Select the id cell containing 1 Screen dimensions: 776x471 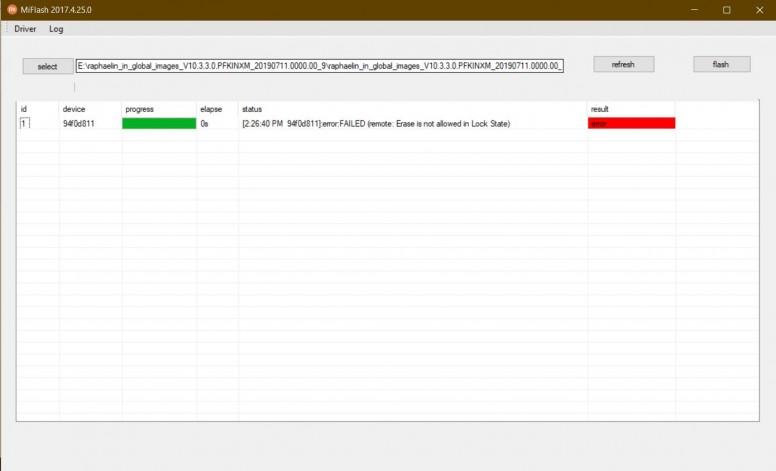click(25, 123)
